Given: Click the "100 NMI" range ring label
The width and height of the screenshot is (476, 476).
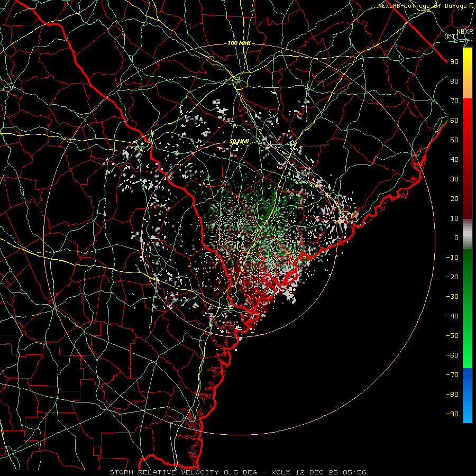Looking at the screenshot, I should (239, 43).
